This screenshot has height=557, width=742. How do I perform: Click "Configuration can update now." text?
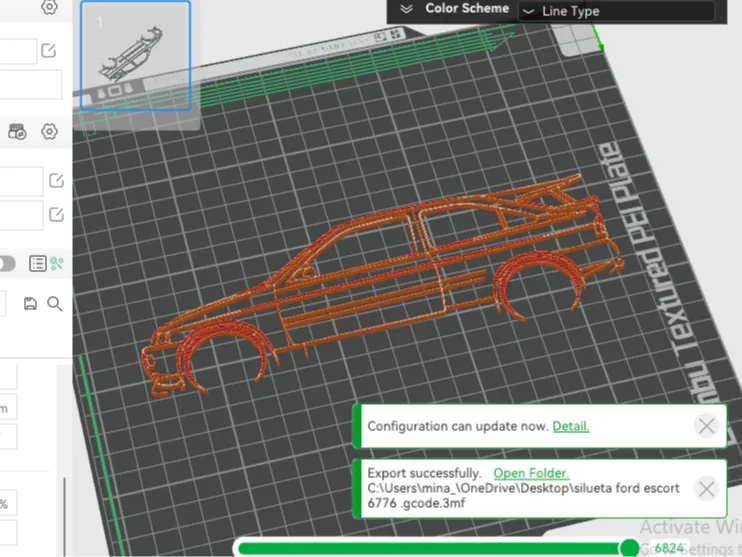pos(458,426)
